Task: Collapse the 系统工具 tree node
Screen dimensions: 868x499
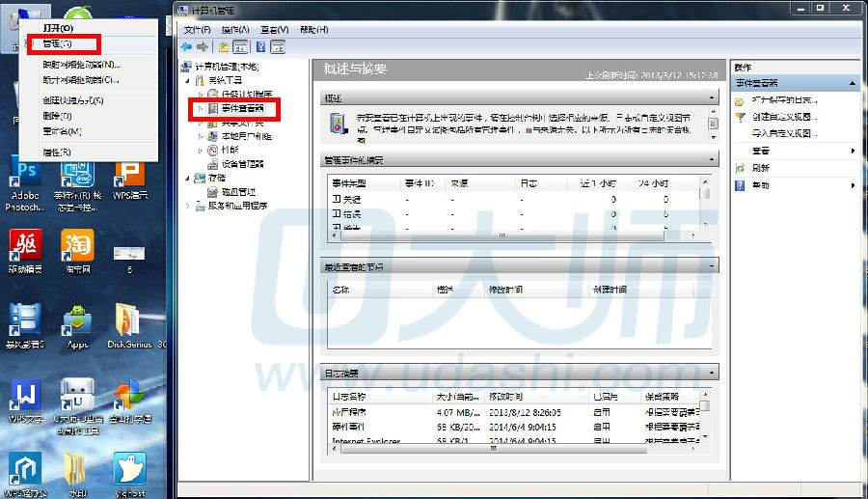Action: (x=187, y=81)
